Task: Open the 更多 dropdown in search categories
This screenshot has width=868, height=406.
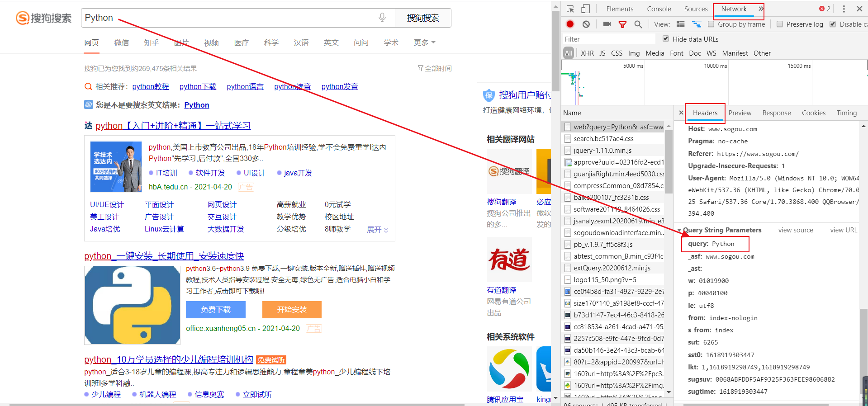Action: 424,42
